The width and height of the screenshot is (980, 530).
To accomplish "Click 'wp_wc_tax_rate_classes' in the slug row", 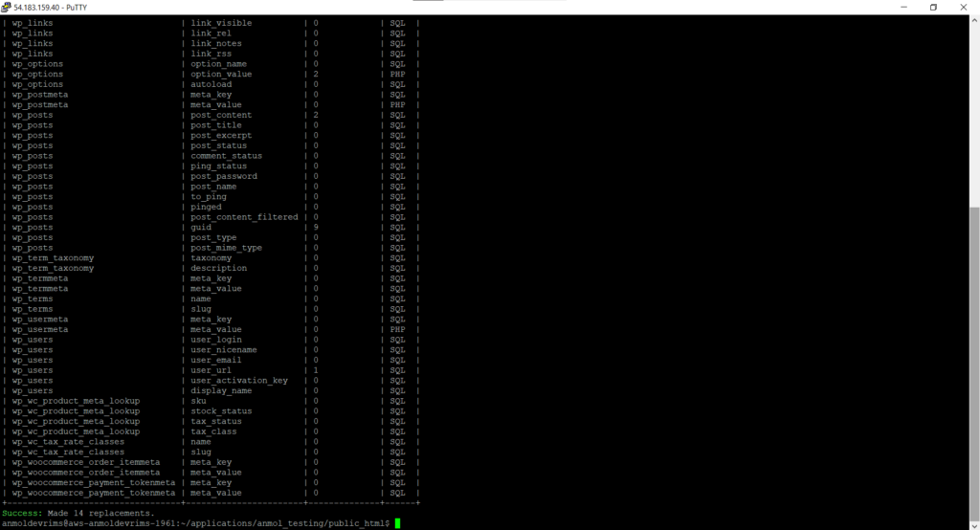I will click(68, 452).
